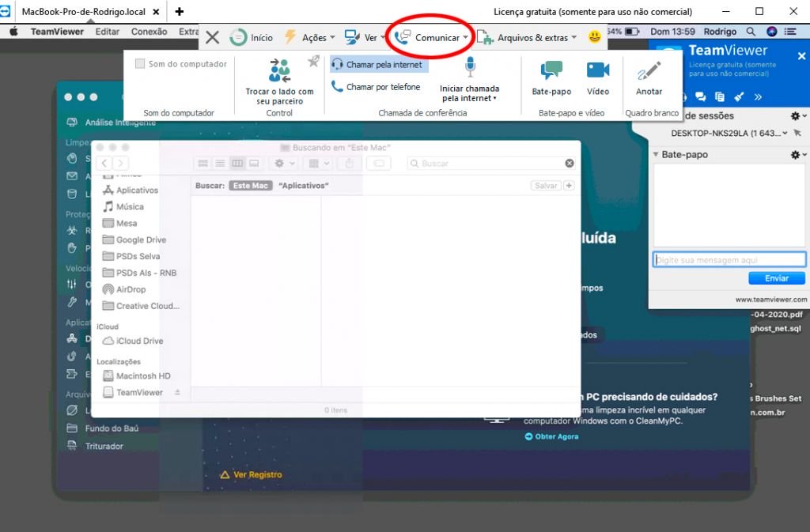Close the TeamViewer session toolbar with X
The image size is (810, 532).
click(212, 38)
